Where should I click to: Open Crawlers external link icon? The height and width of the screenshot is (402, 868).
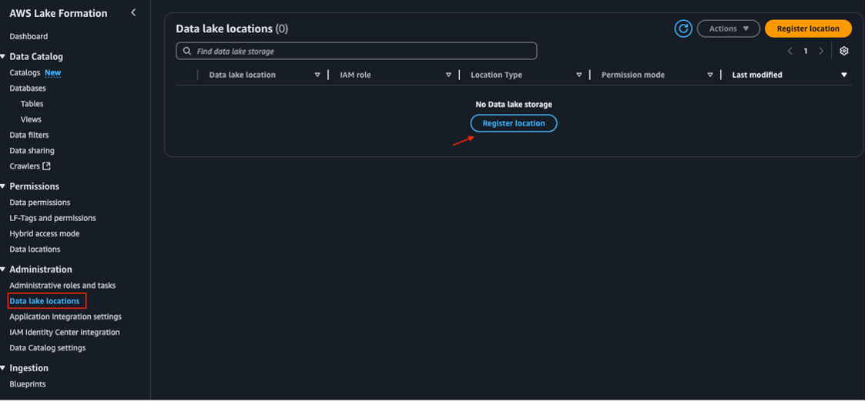click(x=46, y=166)
